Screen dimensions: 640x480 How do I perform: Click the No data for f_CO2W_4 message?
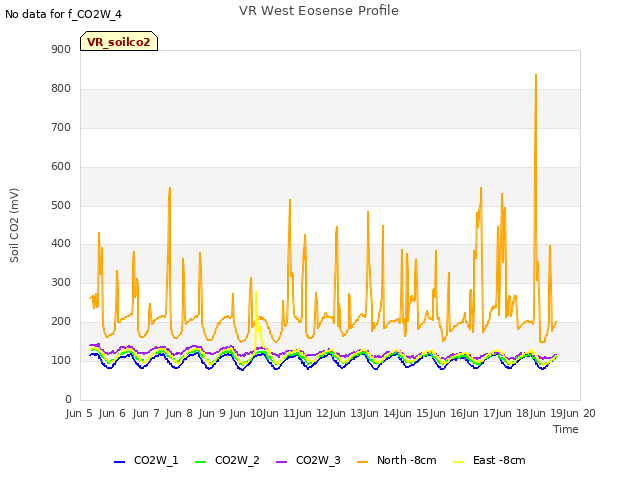pyautogui.click(x=63, y=14)
